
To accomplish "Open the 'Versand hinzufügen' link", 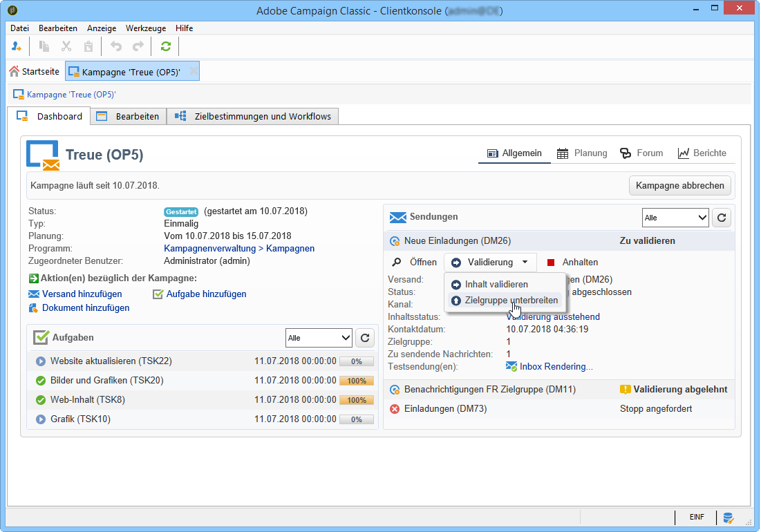I will click(82, 294).
